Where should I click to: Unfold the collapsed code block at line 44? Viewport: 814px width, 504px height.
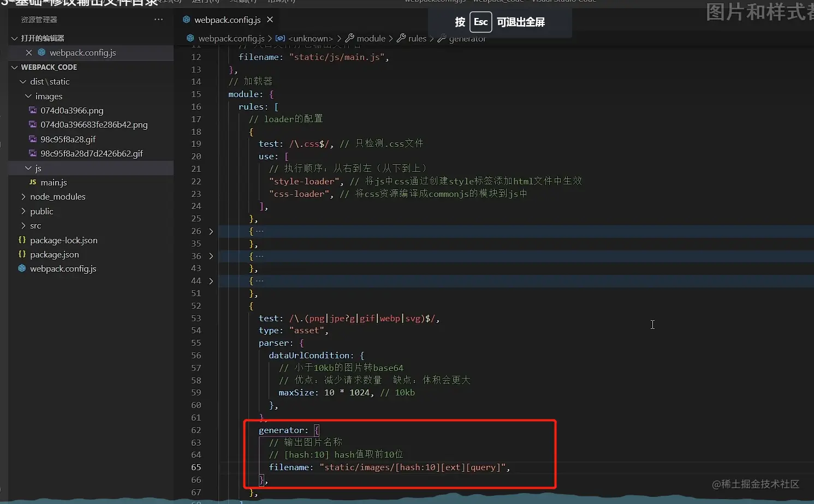coord(211,281)
